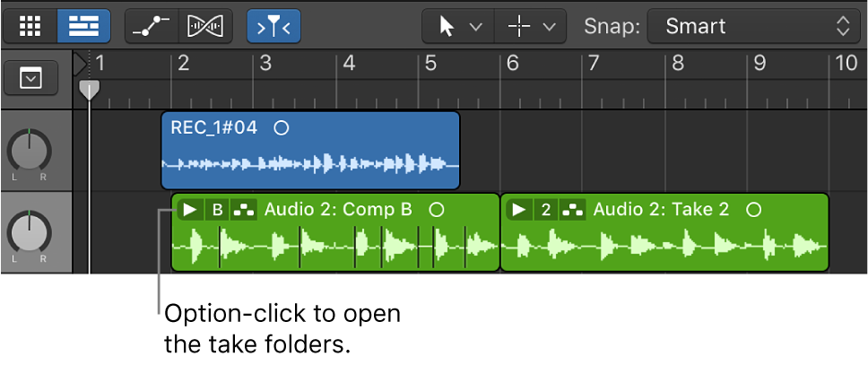Click the catch playhead button
This screenshot has width=868, height=365.
tap(273, 26)
